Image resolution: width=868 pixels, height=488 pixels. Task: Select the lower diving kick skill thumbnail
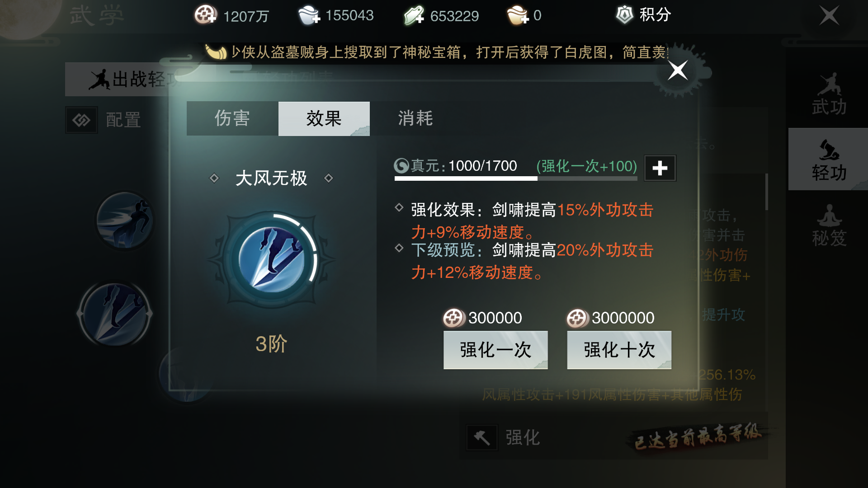115,314
